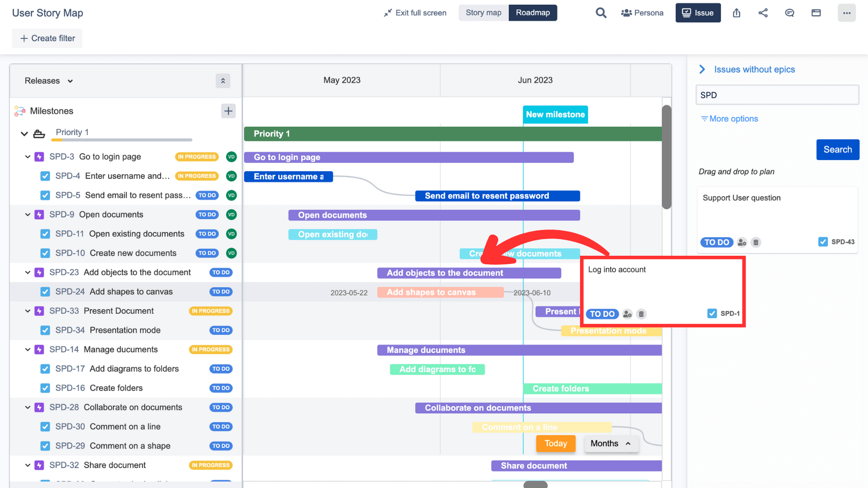Open more options via the ellipsis icon

(847, 13)
